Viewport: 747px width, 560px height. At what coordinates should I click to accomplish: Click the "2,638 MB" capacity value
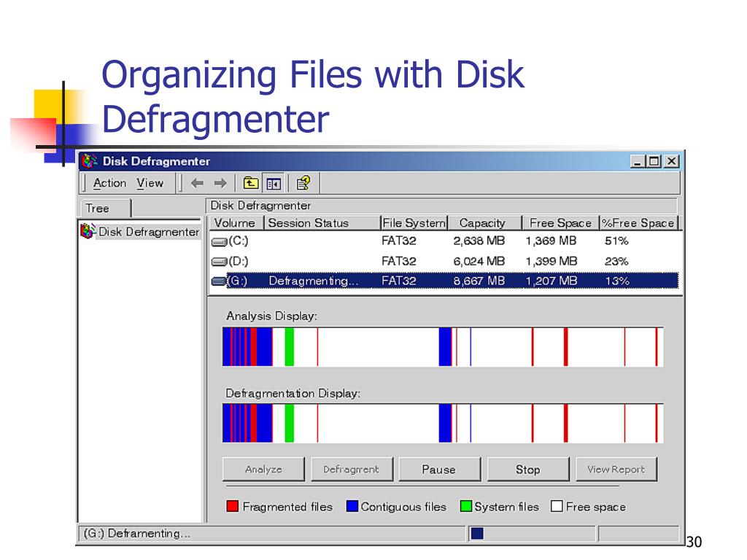479,241
